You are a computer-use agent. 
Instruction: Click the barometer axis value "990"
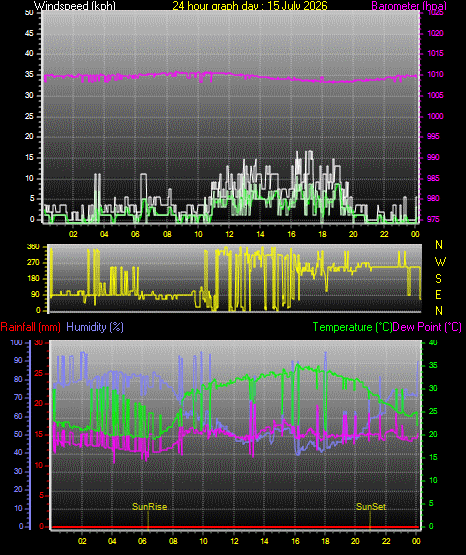tap(433, 157)
